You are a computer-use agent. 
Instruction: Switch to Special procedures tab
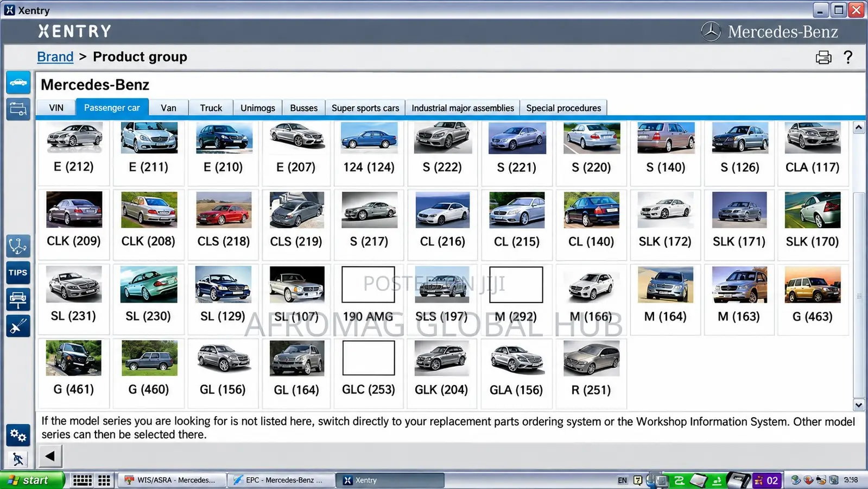(x=563, y=108)
